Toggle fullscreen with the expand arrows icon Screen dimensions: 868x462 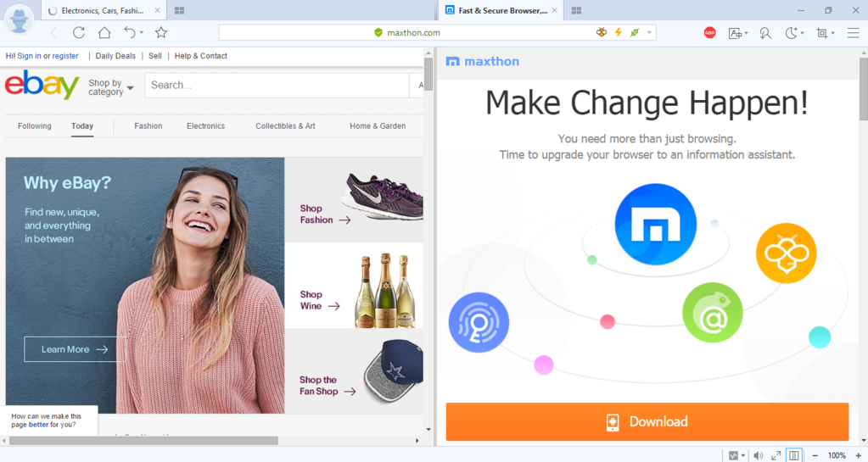(776, 455)
